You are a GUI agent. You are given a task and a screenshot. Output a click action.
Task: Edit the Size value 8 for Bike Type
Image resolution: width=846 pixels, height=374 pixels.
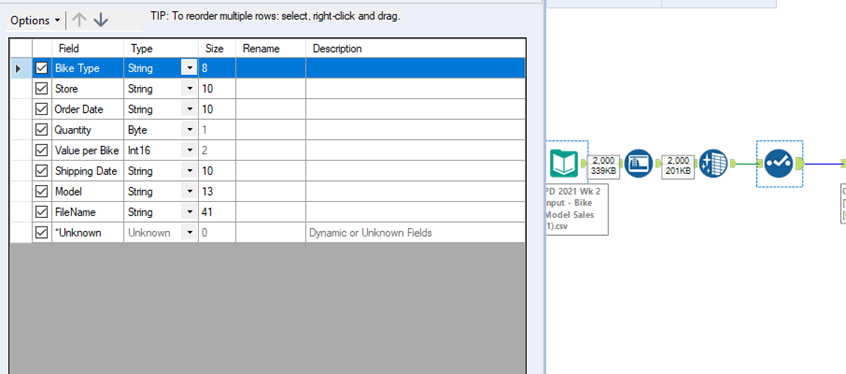(217, 69)
